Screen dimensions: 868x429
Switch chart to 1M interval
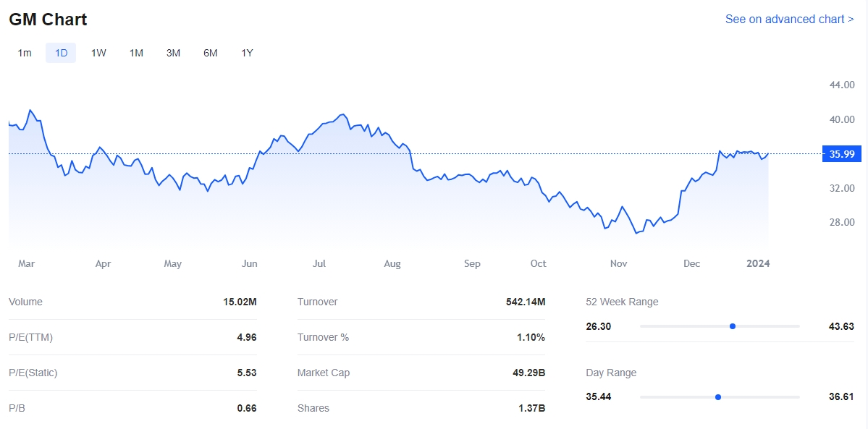136,53
